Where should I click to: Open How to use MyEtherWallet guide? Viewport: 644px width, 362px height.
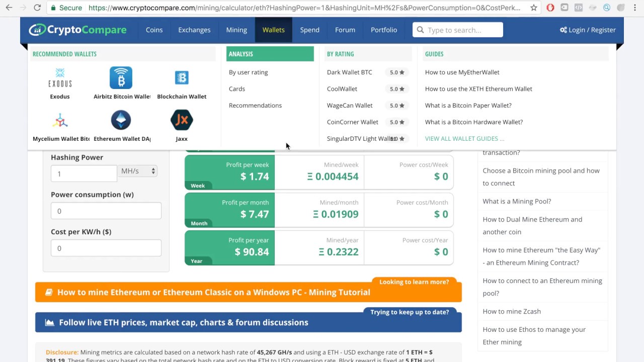(462, 72)
